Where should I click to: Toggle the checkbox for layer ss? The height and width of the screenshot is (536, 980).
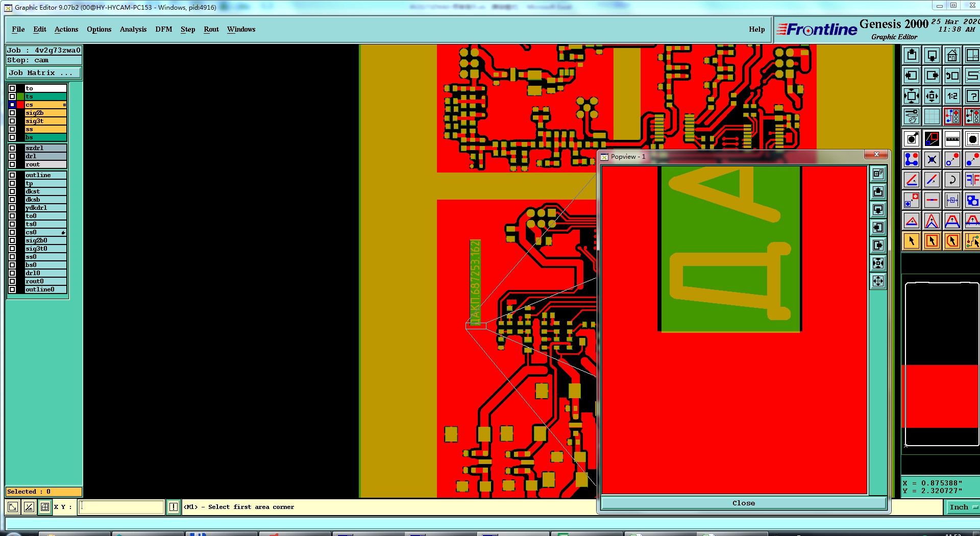pyautogui.click(x=12, y=129)
